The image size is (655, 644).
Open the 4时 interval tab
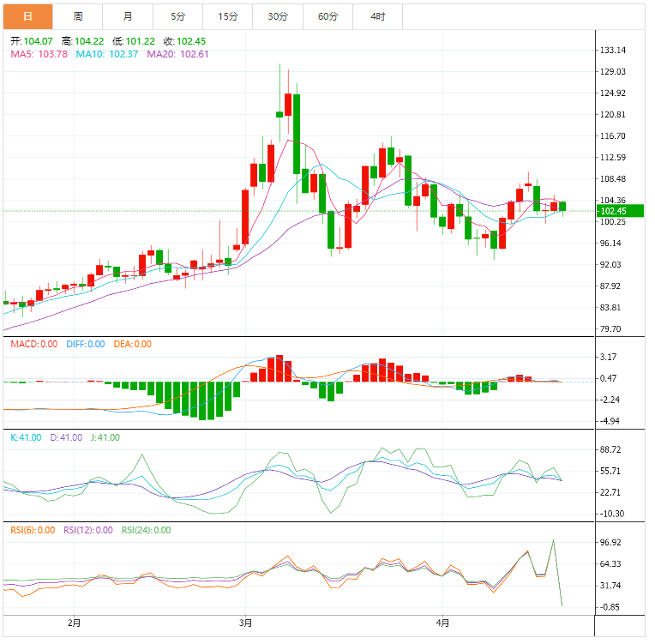(377, 16)
